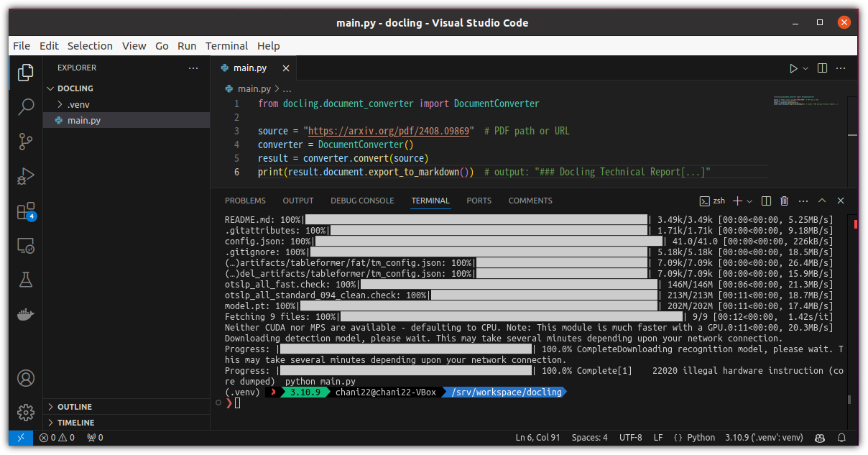Screen dimensions: 868x455
Task: Click the editor minimap preview
Action: (x=808, y=101)
